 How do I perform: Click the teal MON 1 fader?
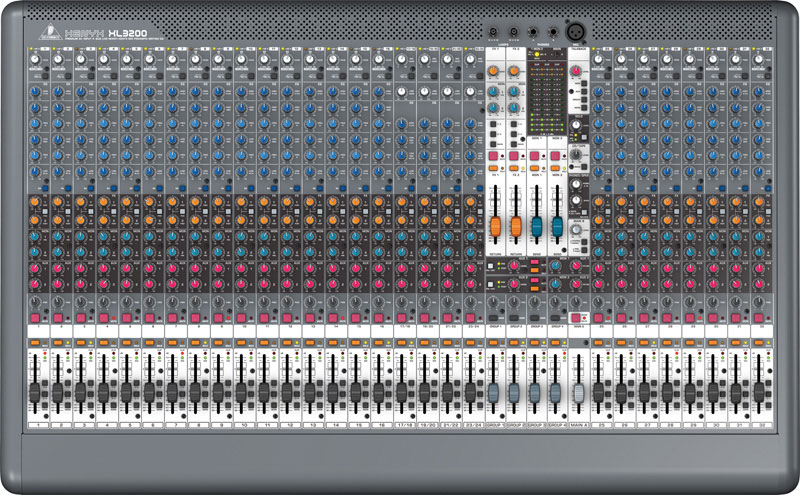pyautogui.click(x=536, y=224)
